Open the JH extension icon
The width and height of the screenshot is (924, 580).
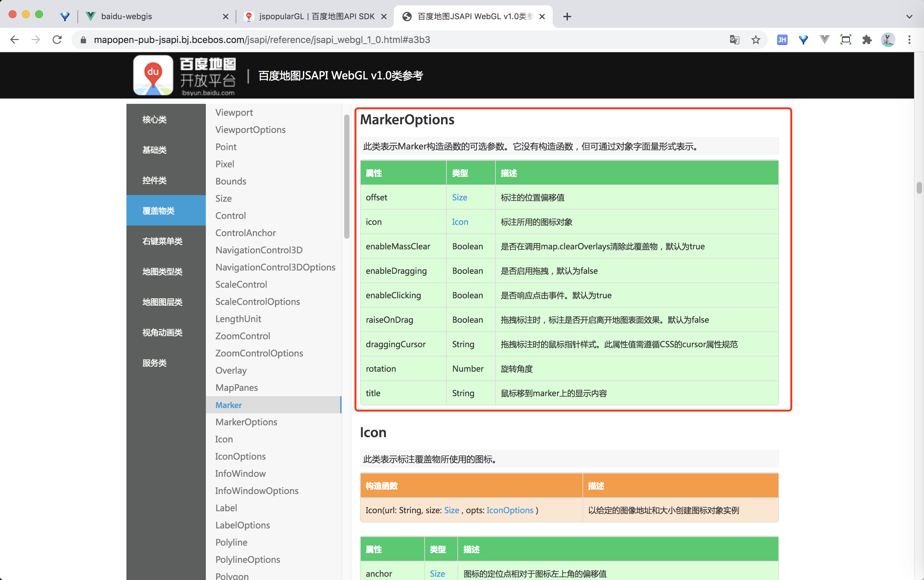(782, 39)
